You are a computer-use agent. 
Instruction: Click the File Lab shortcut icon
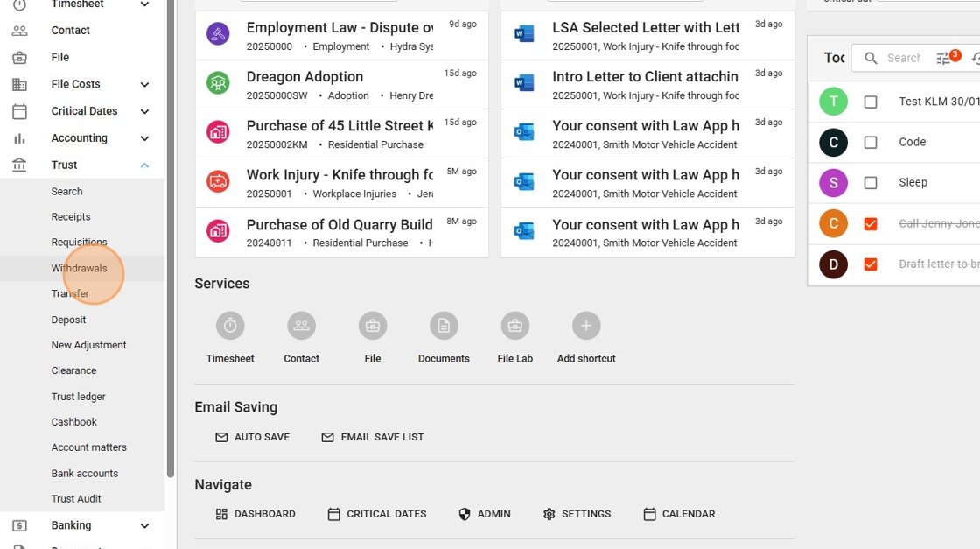514,326
